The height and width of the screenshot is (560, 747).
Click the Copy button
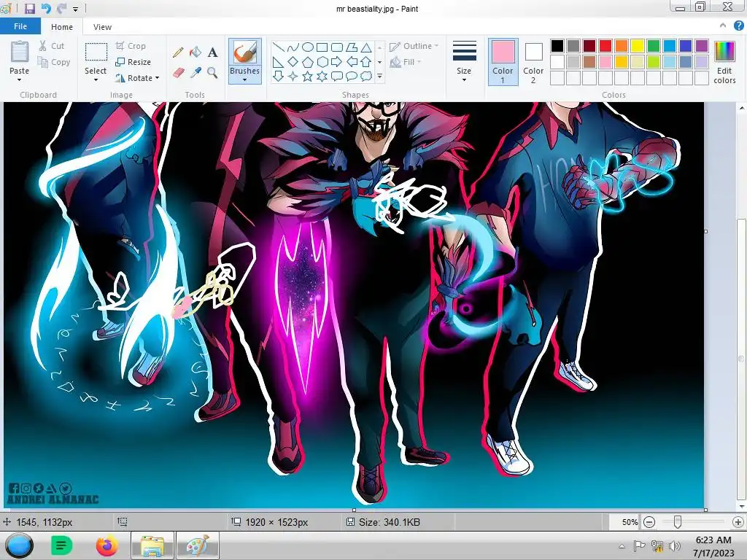[x=53, y=63]
